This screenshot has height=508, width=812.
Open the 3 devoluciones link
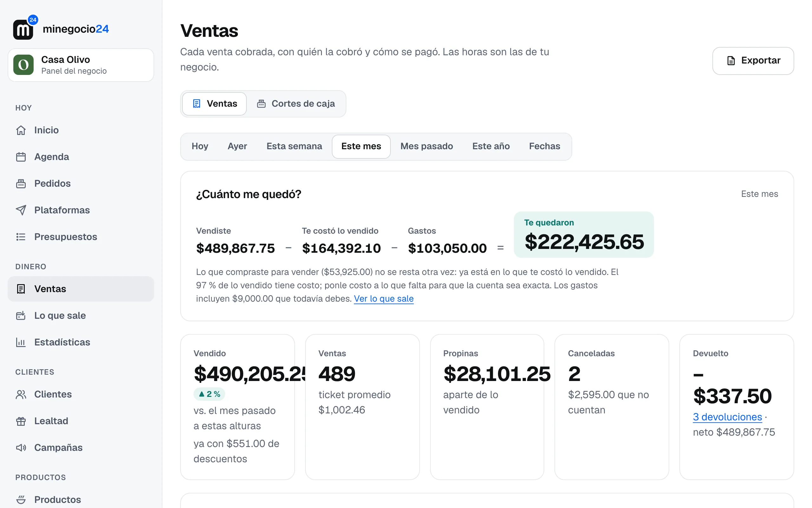727,417
